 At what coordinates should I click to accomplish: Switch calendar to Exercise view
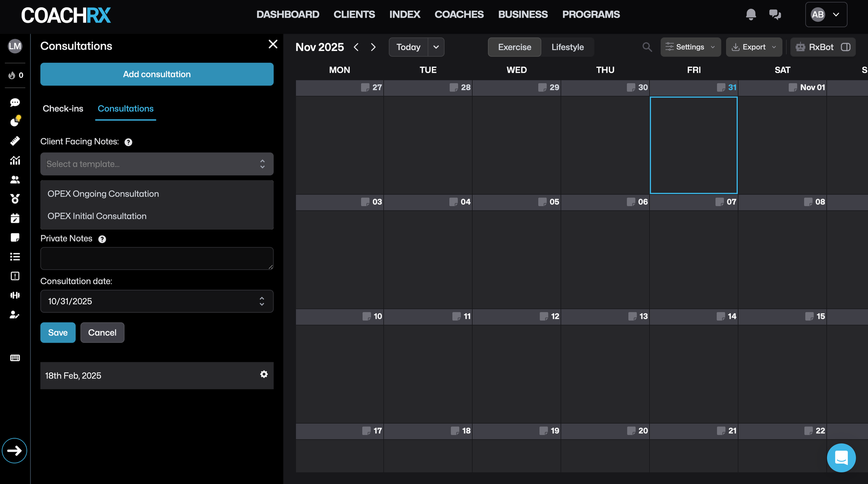pos(514,47)
